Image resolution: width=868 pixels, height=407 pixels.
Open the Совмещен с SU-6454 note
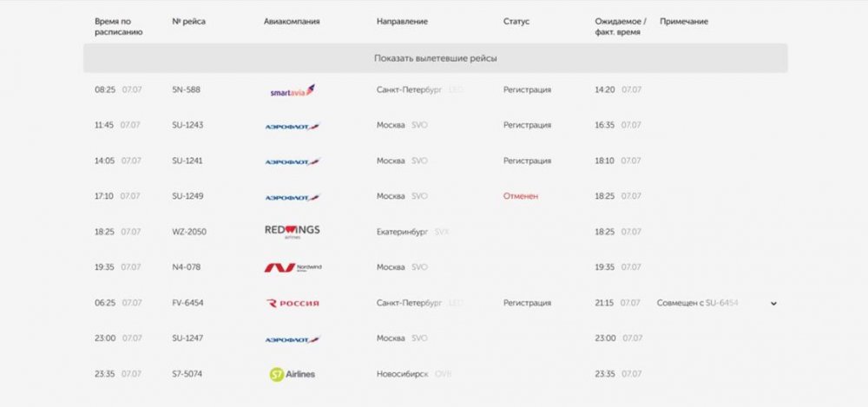tap(697, 303)
